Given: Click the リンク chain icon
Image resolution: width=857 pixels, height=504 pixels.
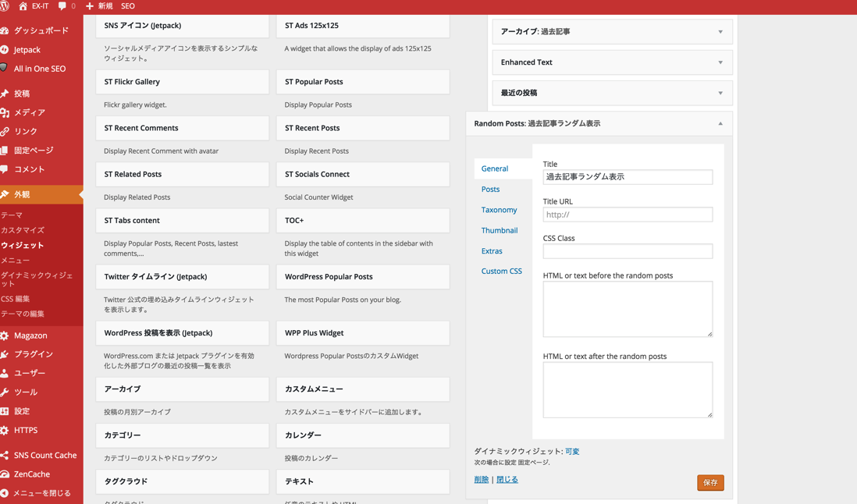Looking at the screenshot, I should pyautogui.click(x=5, y=132).
